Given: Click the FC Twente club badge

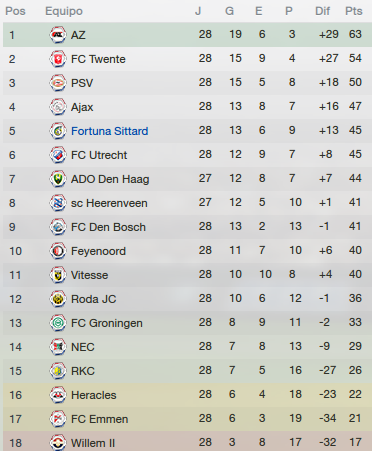Looking at the screenshot, I should click(x=58, y=59).
